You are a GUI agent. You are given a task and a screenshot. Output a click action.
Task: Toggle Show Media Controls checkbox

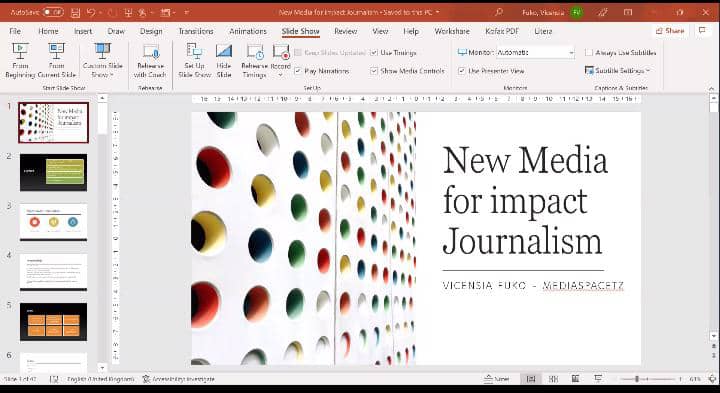coord(374,71)
